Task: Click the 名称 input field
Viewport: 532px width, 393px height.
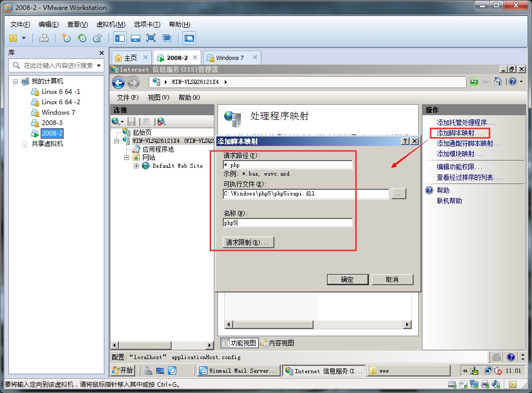Action: point(287,223)
